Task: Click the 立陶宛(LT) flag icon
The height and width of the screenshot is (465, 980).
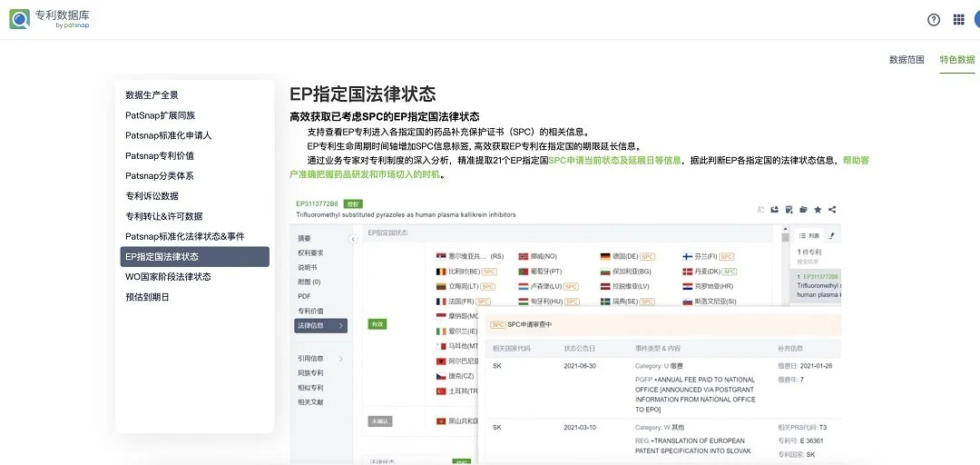Action: 441,287
